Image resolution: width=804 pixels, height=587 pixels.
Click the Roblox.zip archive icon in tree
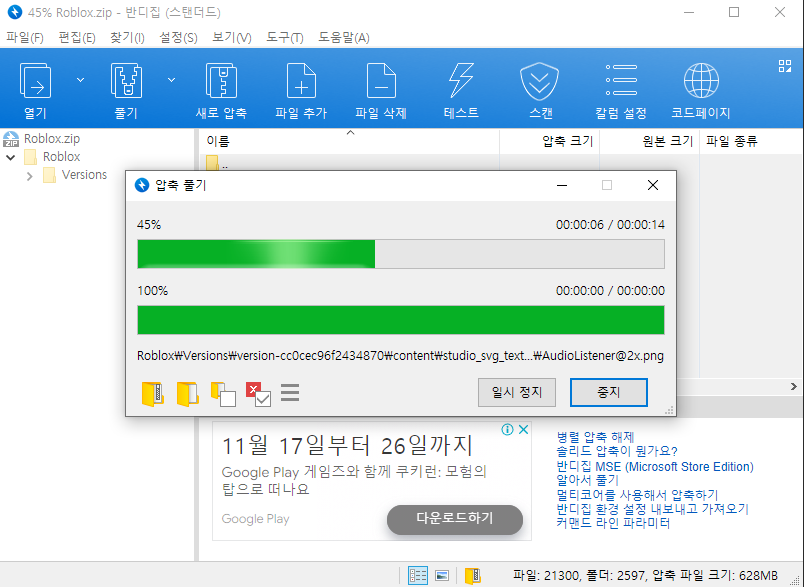11,139
